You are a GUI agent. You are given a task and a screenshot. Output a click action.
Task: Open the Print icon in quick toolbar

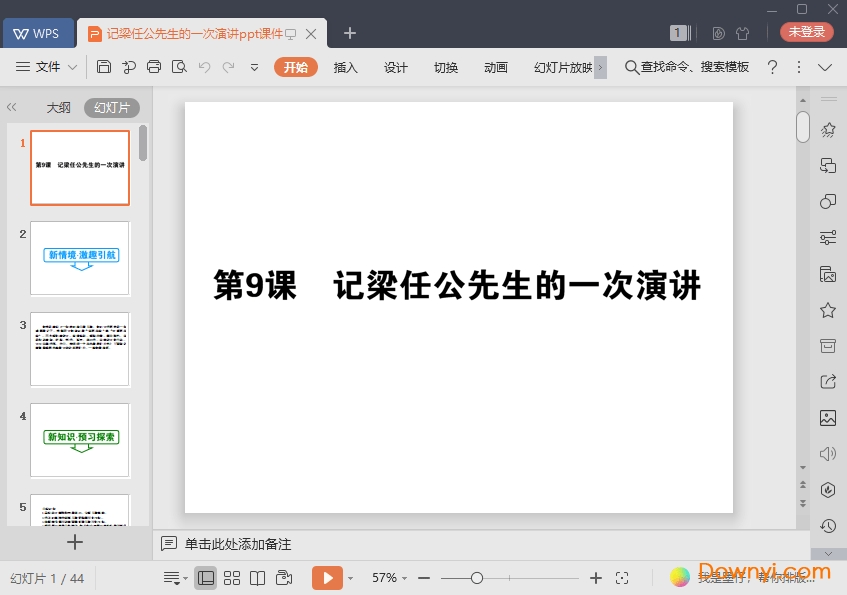[153, 67]
